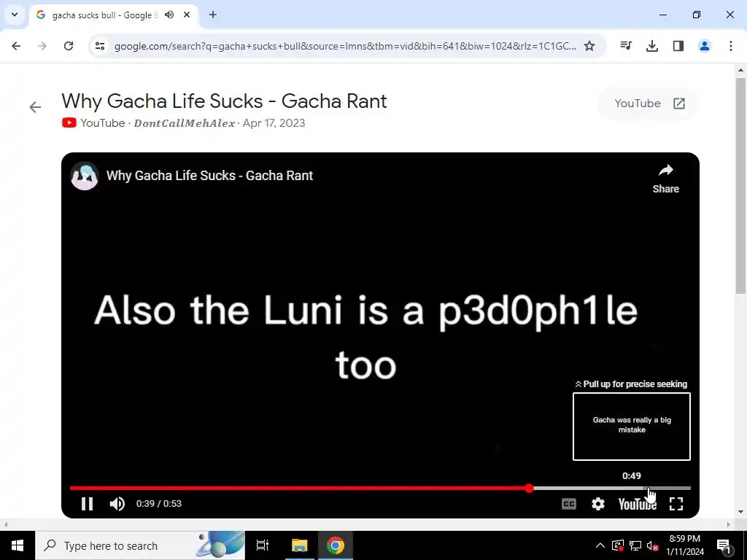747x560 pixels.
Task: Click the security tray icon with red dot
Action: [617, 545]
